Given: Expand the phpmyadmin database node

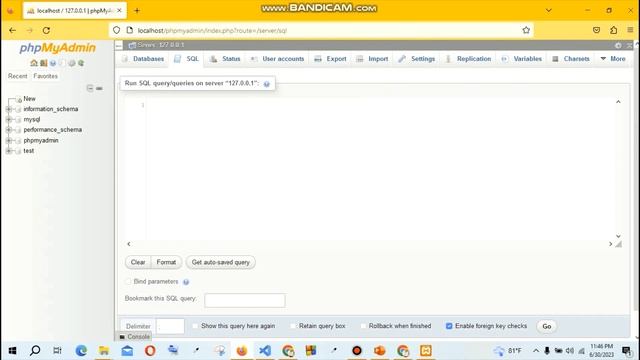Looking at the screenshot, I should coord(9,140).
